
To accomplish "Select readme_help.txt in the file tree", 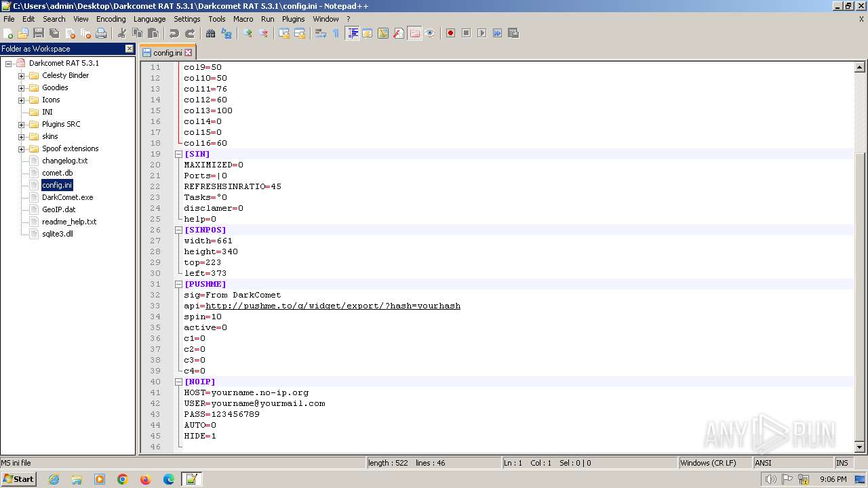I will click(69, 222).
